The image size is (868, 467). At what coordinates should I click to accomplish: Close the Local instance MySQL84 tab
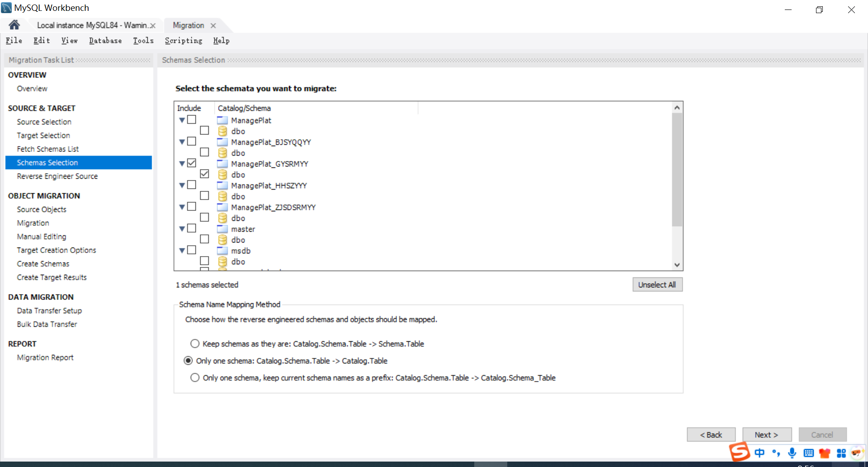click(x=153, y=26)
